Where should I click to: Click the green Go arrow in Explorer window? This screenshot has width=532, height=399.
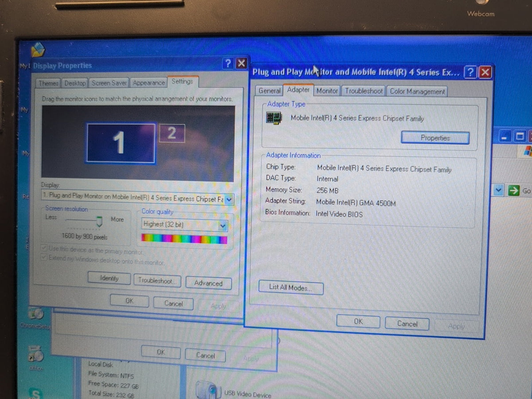click(x=514, y=190)
